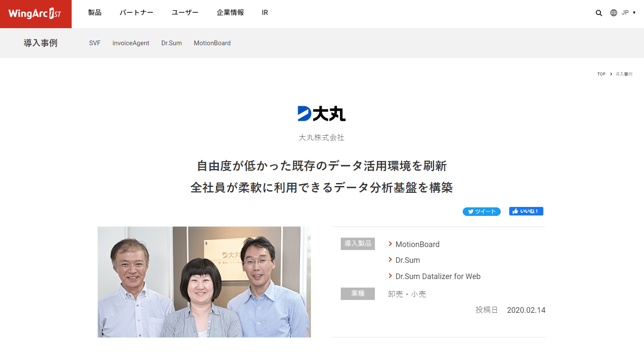
Task: Open the パートナー menu
Action: point(136,13)
